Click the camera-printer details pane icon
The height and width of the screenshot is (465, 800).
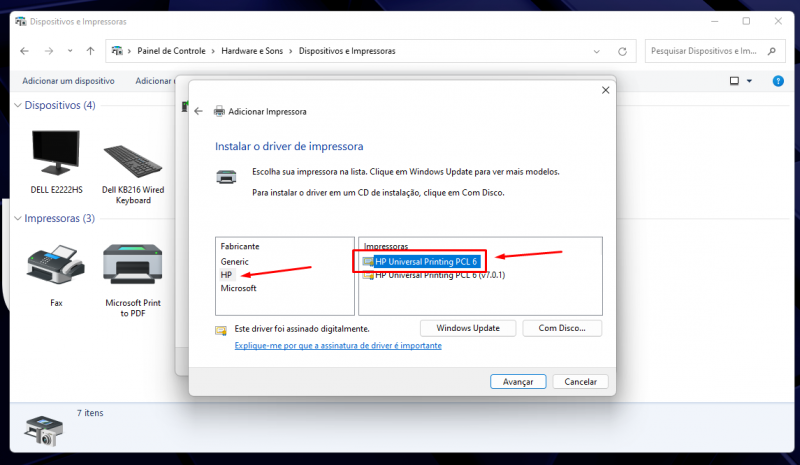click(x=43, y=430)
